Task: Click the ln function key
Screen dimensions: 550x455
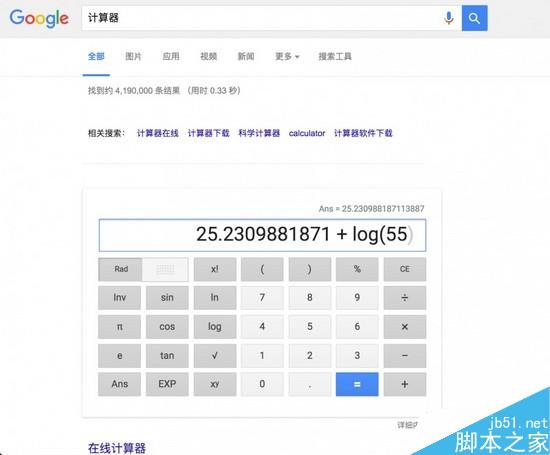Action: [215, 298]
